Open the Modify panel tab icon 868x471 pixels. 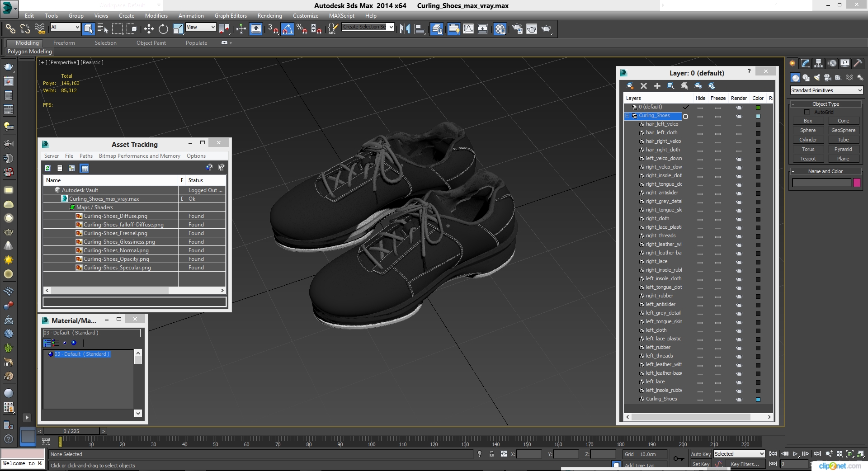pos(805,63)
